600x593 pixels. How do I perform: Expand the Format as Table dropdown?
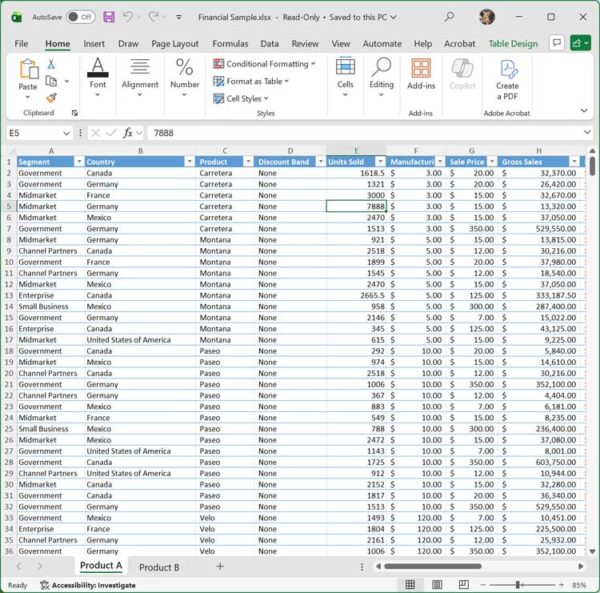tap(286, 81)
